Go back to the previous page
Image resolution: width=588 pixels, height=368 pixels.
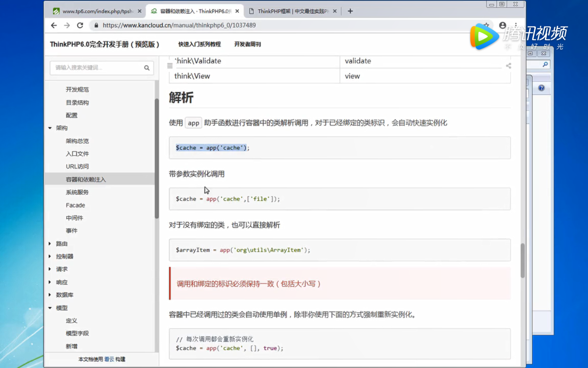(54, 25)
